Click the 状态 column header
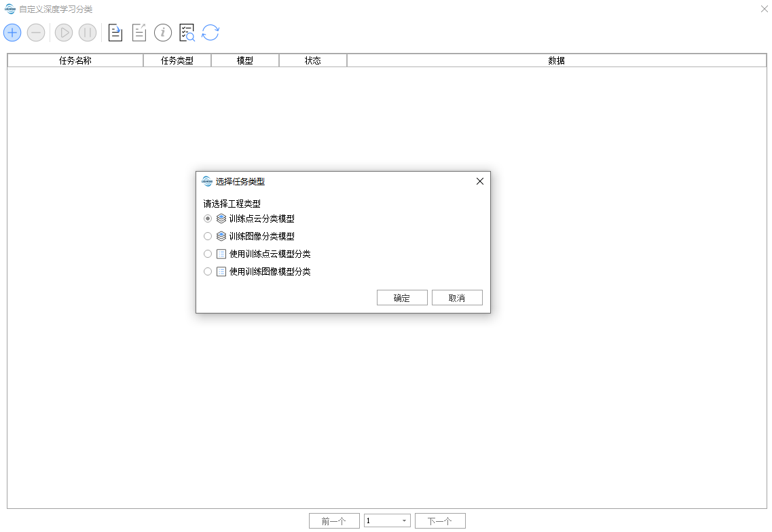This screenshot has width=772, height=532. 312,60
